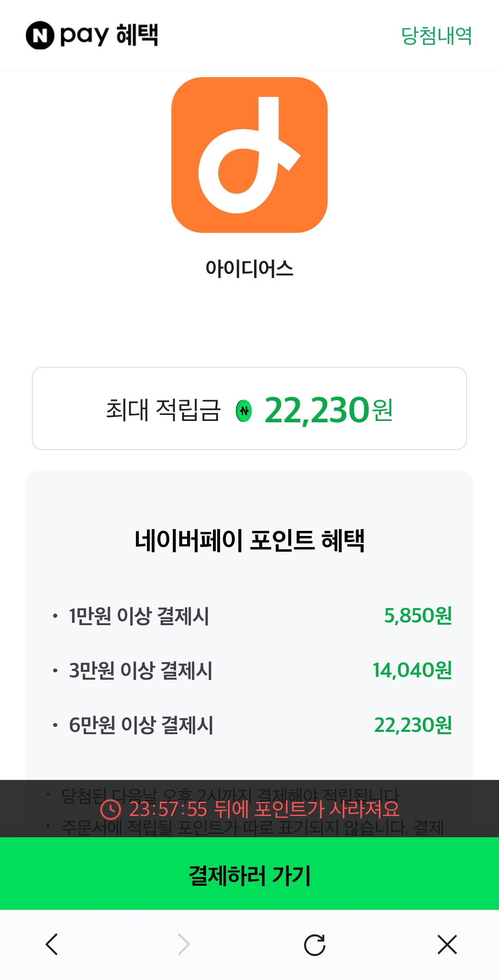Select the 3만원 이상 결제시 benefit row
Viewport: 499px width, 980px height.
coord(140,670)
